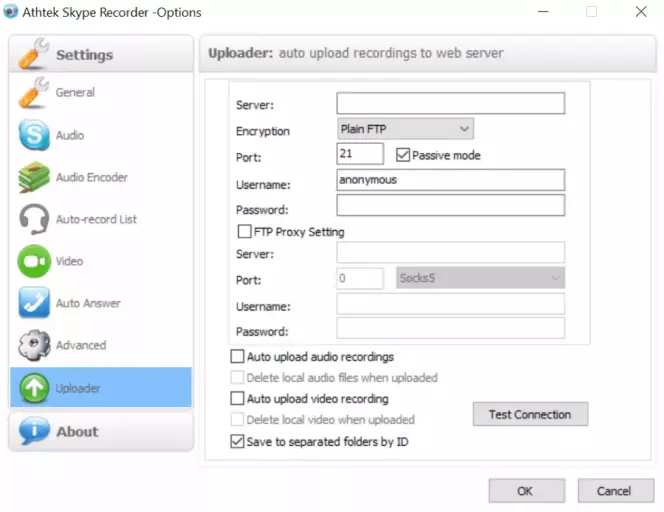Click the Auto-record List headset icon
Screen dimensions: 664x512
[x=34, y=219]
